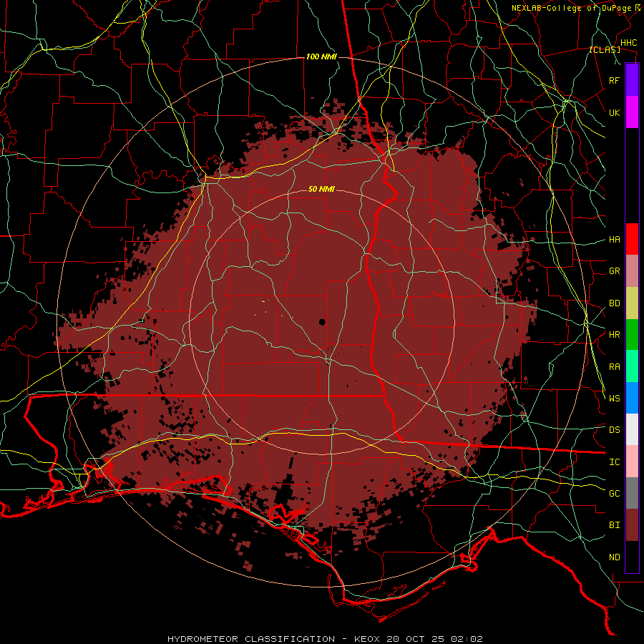This screenshot has height=644, width=644.
Task: Click the ND legend label
Action: 614,557
